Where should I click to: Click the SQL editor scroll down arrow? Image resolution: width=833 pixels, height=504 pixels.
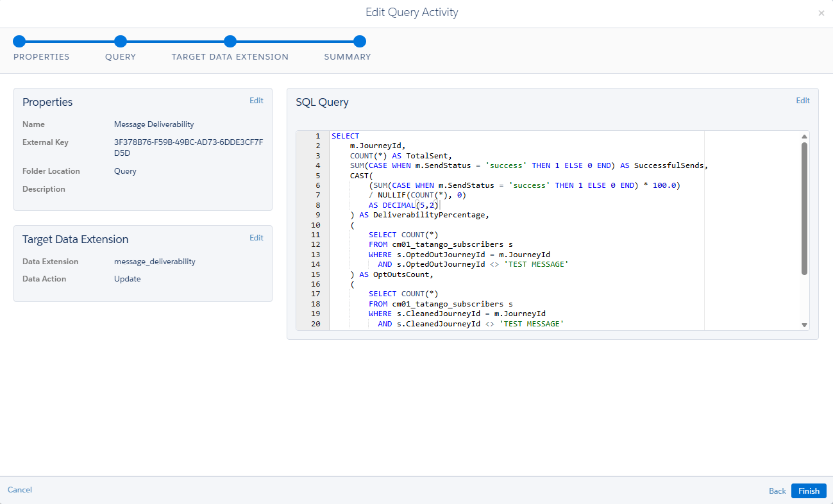804,325
